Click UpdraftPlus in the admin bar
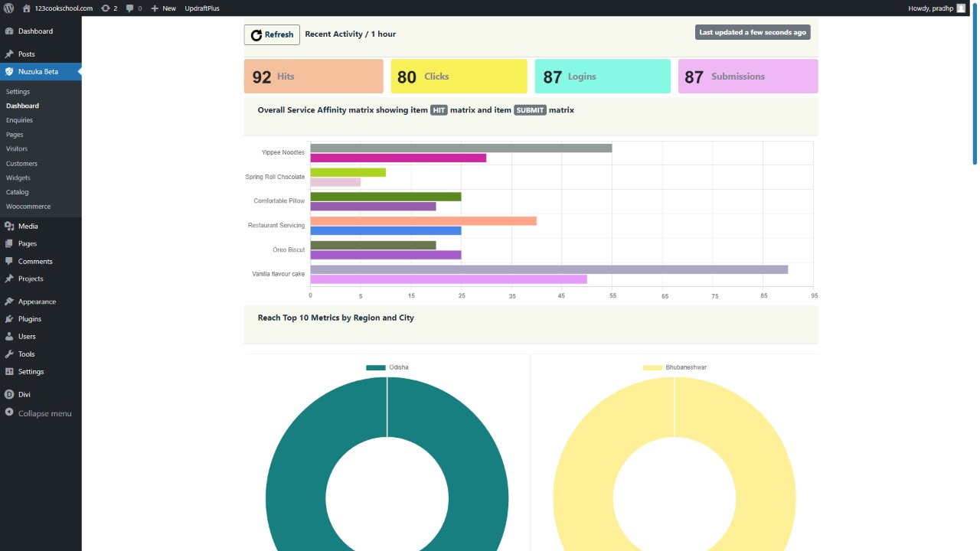980x551 pixels. pyautogui.click(x=202, y=8)
